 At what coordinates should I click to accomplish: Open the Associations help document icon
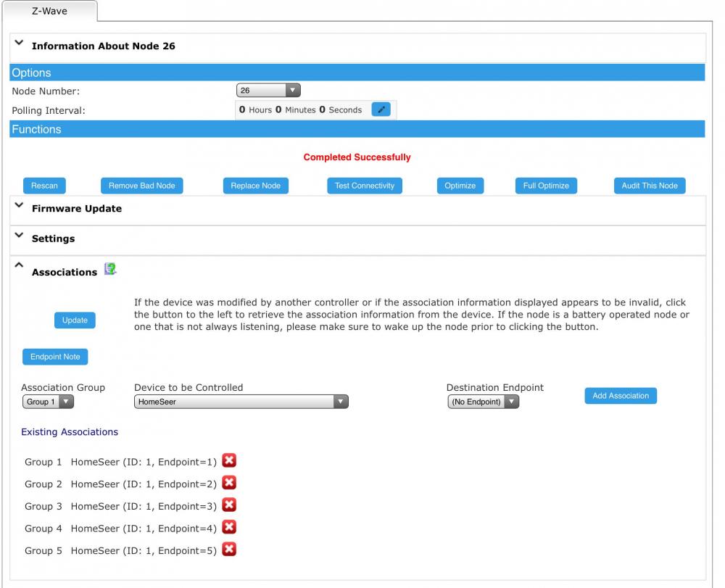pyautogui.click(x=110, y=270)
